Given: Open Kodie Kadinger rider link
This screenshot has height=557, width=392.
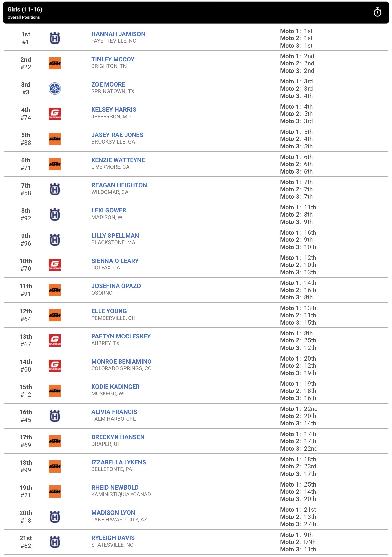Looking at the screenshot, I should pyautogui.click(x=115, y=387).
